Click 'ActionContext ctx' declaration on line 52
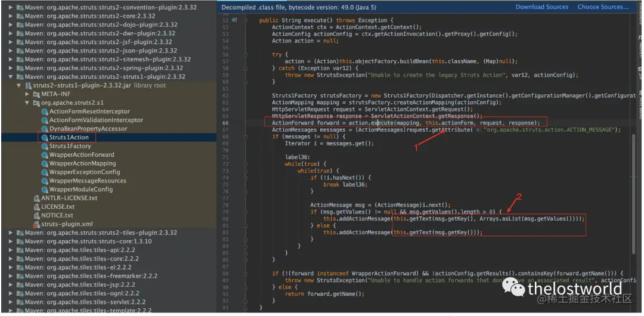The width and height of the screenshot is (644, 316). pos(297,27)
